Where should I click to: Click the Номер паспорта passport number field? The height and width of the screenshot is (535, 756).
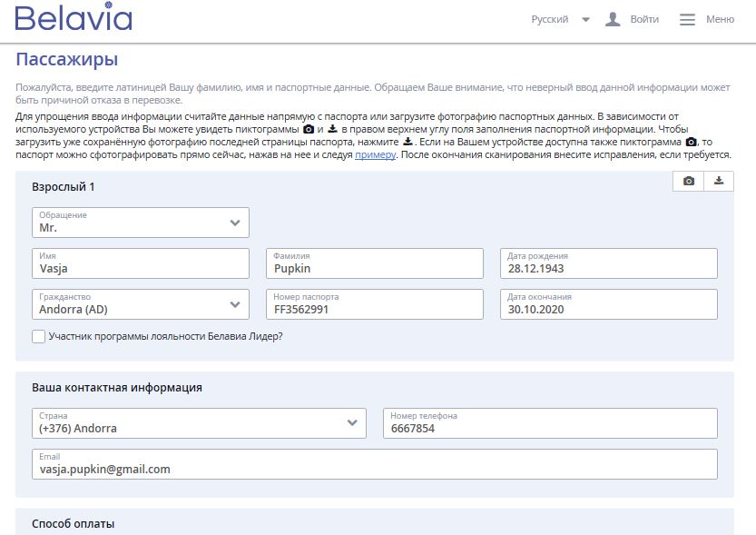point(374,304)
